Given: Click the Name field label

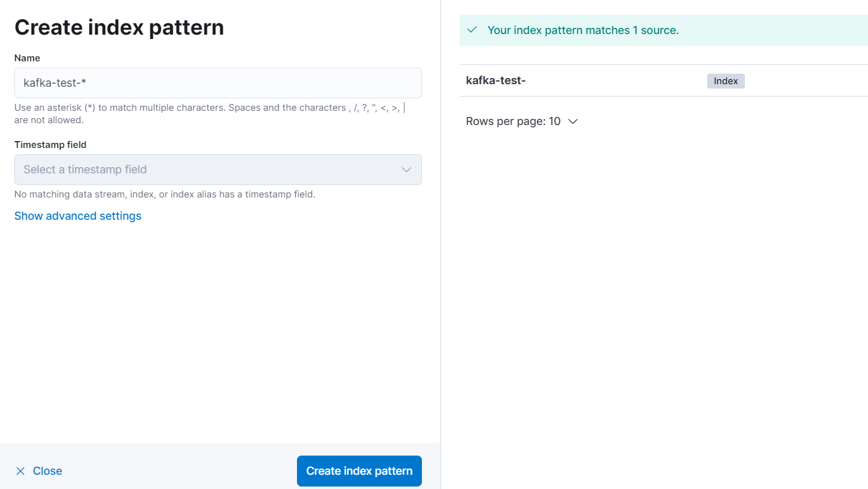Looking at the screenshot, I should [x=27, y=58].
